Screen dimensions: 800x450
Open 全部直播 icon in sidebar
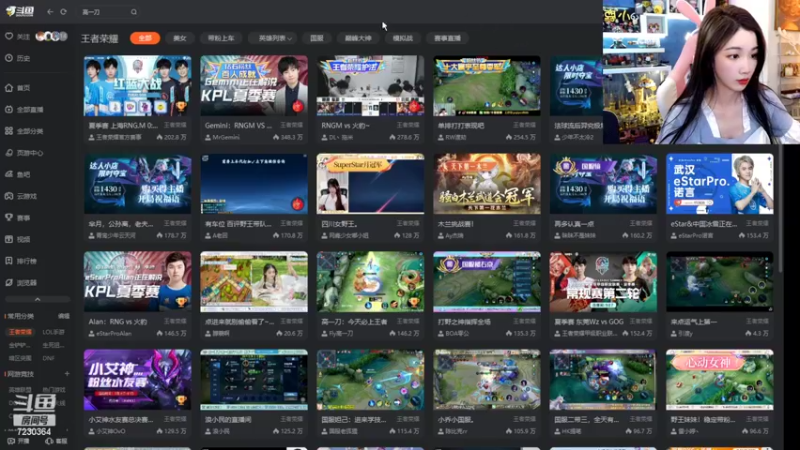pyautogui.click(x=9, y=109)
